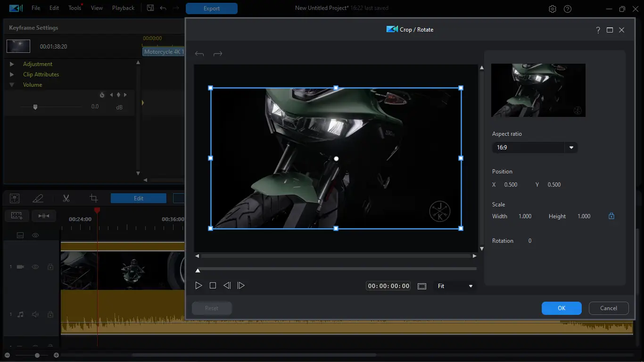Open the help icon in Crop dialog
This screenshot has width=644, height=362.
pos(598,30)
